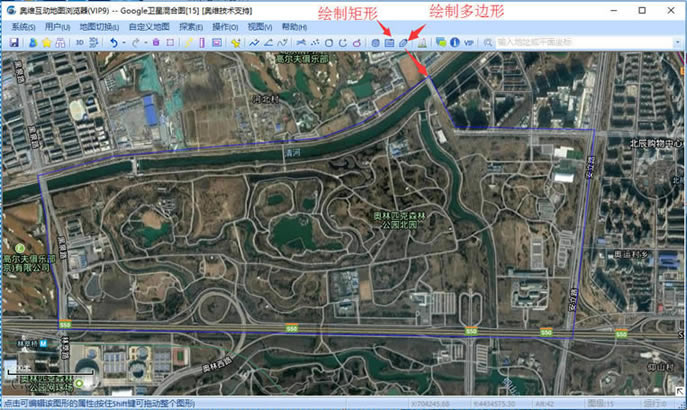Select the draw circle tool

coord(329,42)
